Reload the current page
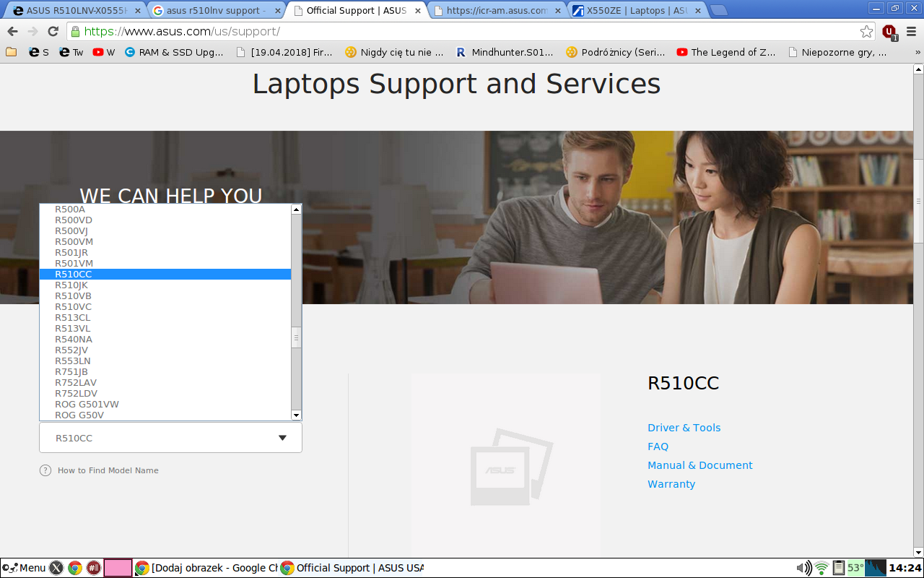This screenshot has height=578, width=924. coord(53,32)
